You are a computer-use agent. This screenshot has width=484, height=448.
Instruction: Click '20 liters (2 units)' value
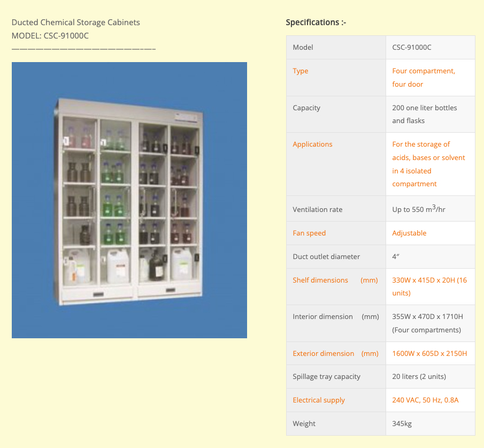click(x=419, y=377)
